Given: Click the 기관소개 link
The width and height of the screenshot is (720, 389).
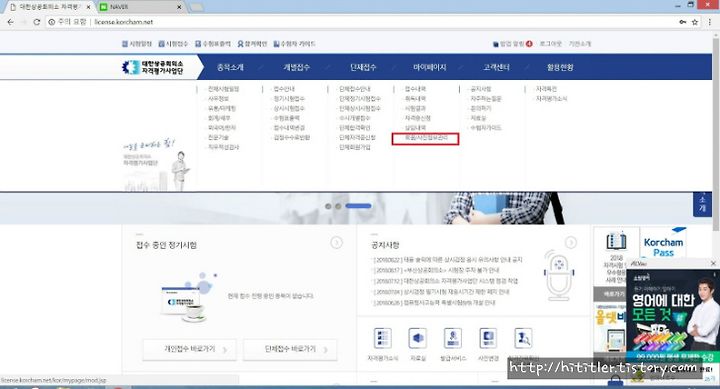Looking at the screenshot, I should pos(580,44).
